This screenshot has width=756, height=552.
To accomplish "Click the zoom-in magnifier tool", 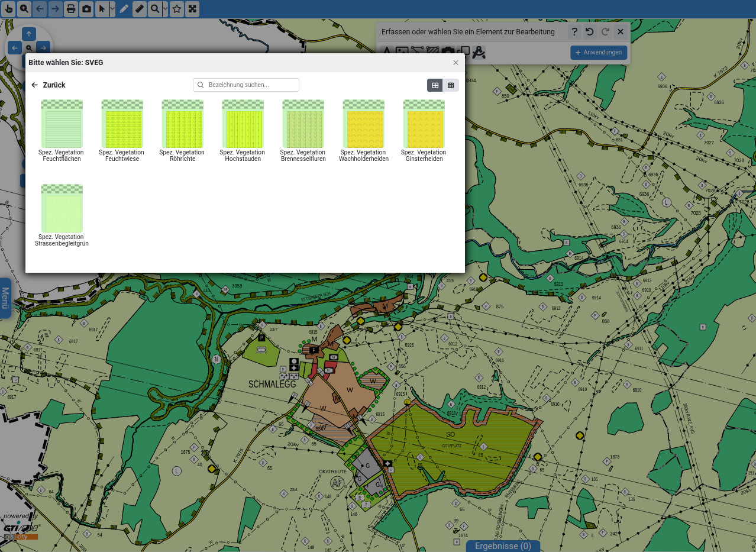I will click(x=24, y=9).
